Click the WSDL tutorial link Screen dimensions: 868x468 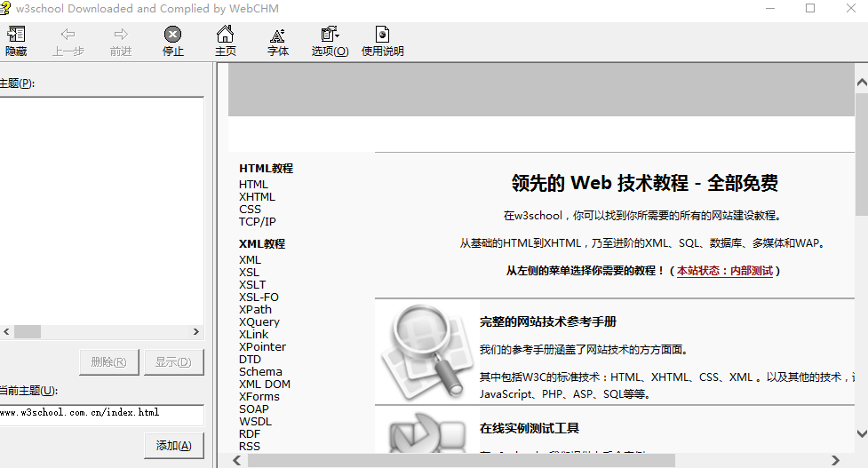coord(255,422)
